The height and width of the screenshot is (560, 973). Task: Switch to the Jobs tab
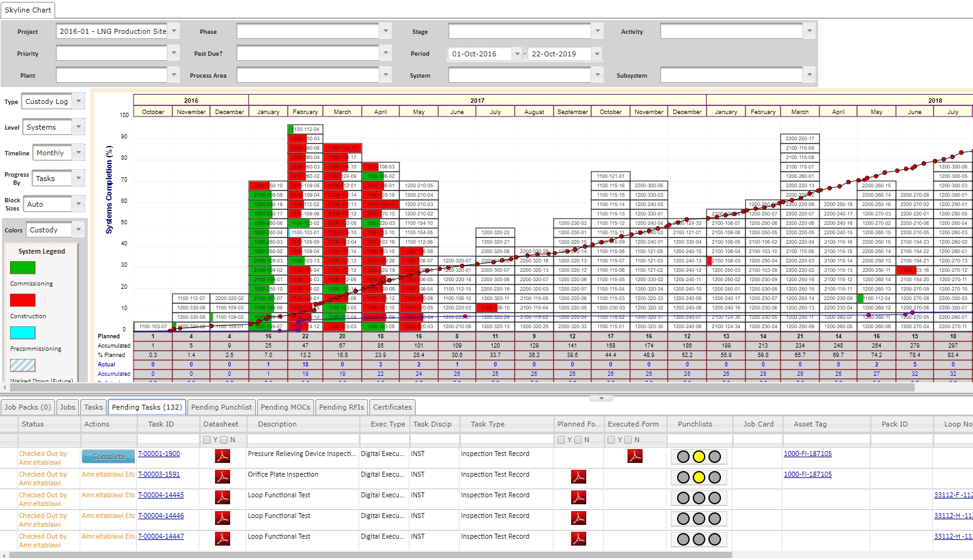point(68,407)
